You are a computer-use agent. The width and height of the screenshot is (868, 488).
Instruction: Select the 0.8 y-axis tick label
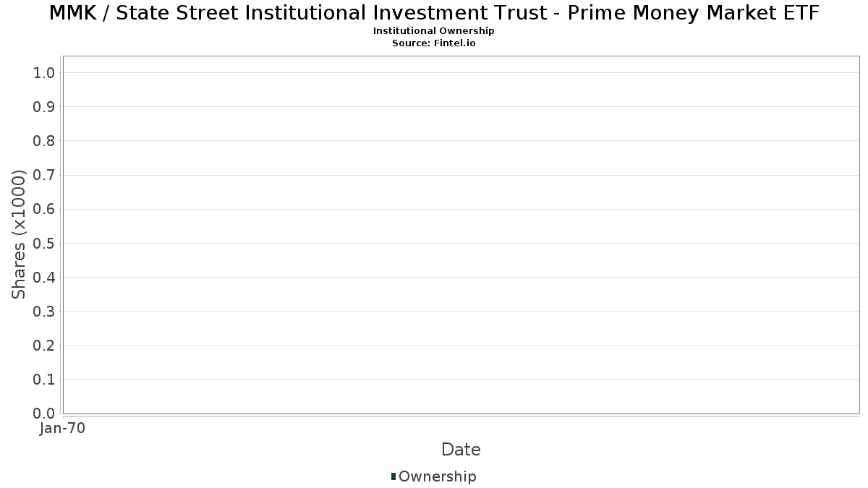(x=44, y=141)
